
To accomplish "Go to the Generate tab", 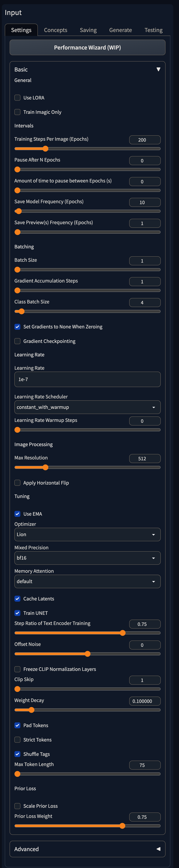I will pyautogui.click(x=120, y=30).
